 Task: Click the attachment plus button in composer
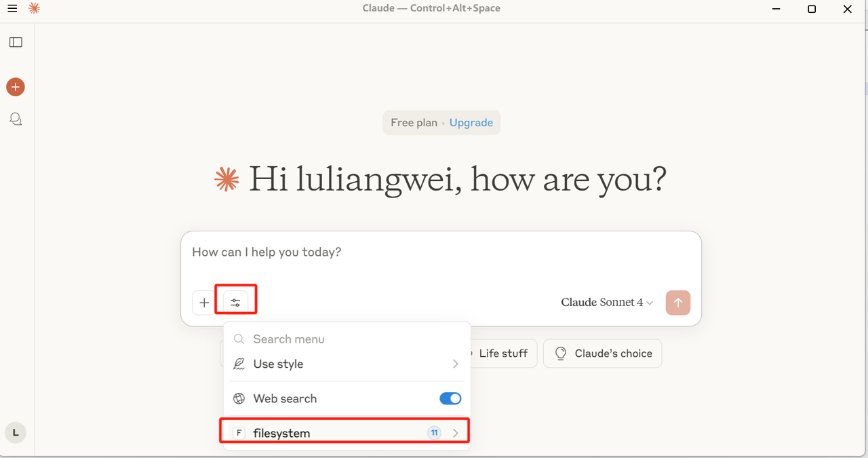point(204,303)
